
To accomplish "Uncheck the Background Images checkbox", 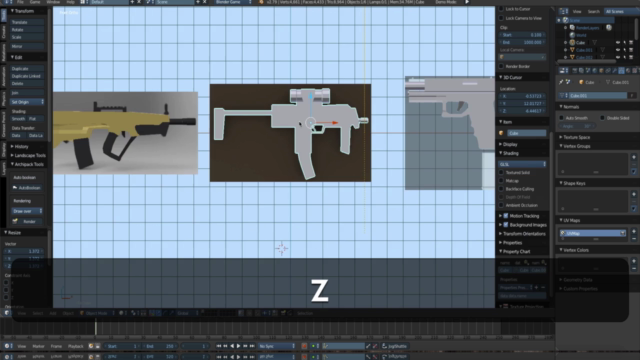I will pos(506,224).
